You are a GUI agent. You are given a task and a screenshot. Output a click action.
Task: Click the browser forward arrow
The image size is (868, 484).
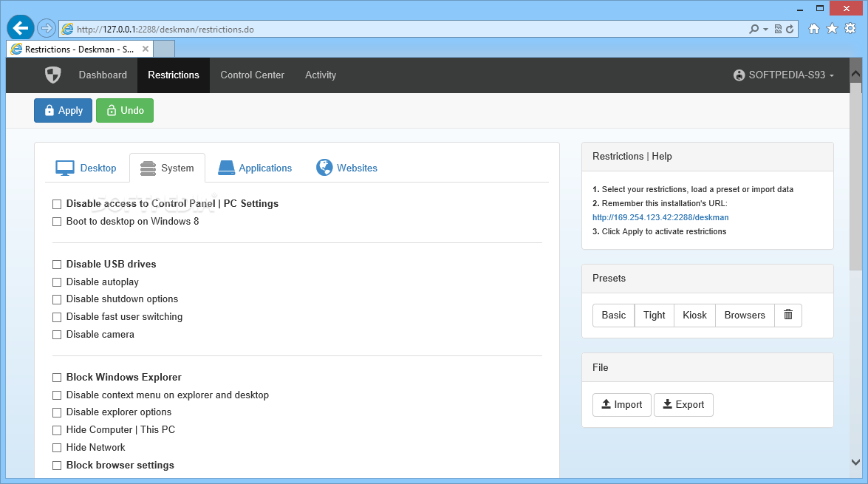coord(47,27)
